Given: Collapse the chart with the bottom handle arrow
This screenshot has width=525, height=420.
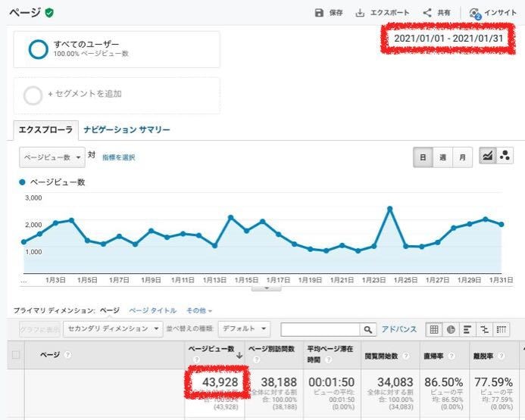Looking at the screenshot, I should [267, 288].
